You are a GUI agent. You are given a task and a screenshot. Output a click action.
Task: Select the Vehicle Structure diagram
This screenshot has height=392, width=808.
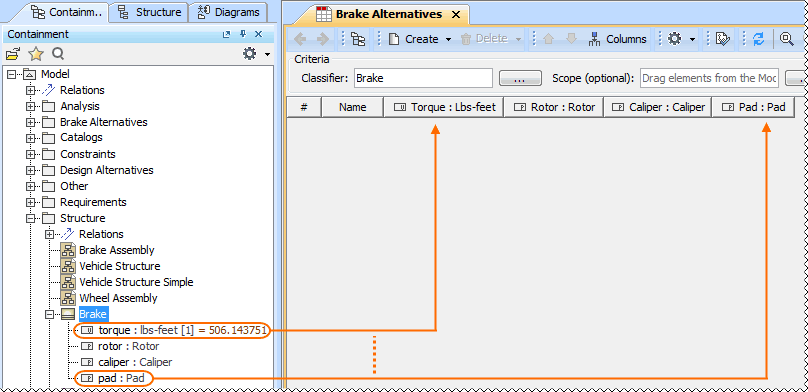pos(120,266)
